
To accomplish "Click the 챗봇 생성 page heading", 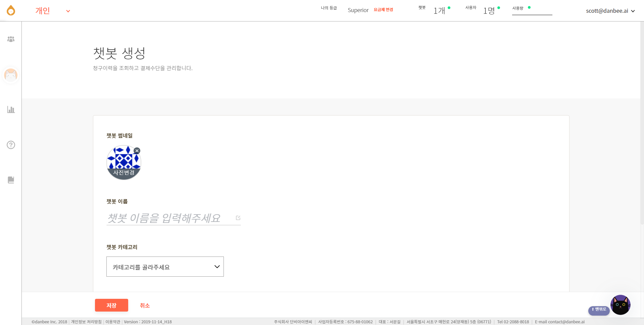I will [119, 53].
